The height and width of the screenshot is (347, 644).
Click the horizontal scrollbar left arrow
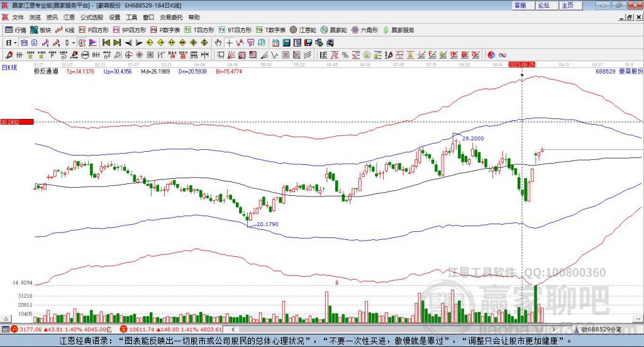pos(233,329)
